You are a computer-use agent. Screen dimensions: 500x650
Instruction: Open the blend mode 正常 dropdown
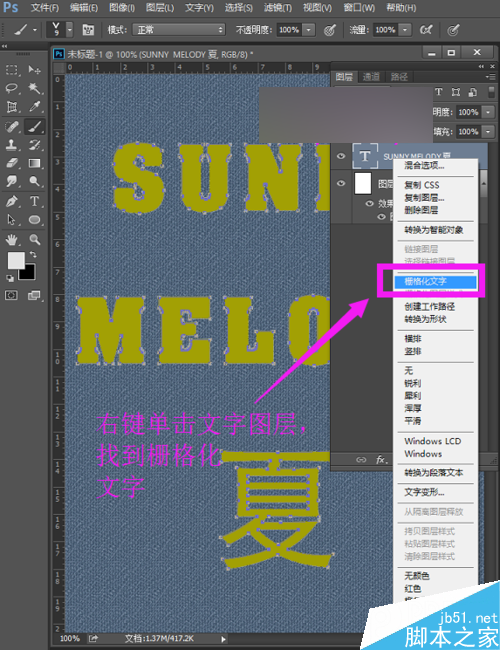pos(179,30)
